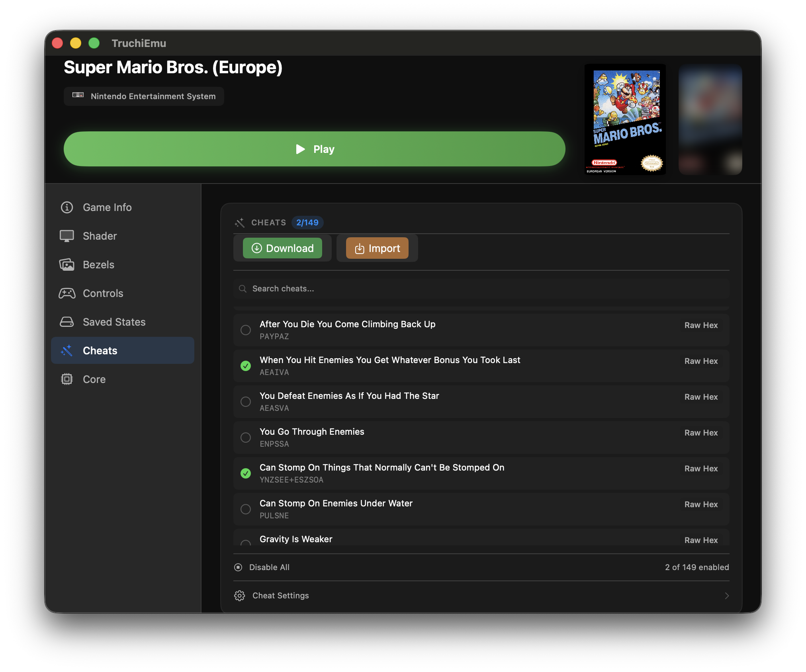Start the game with Play
The width and height of the screenshot is (806, 672).
tap(315, 149)
